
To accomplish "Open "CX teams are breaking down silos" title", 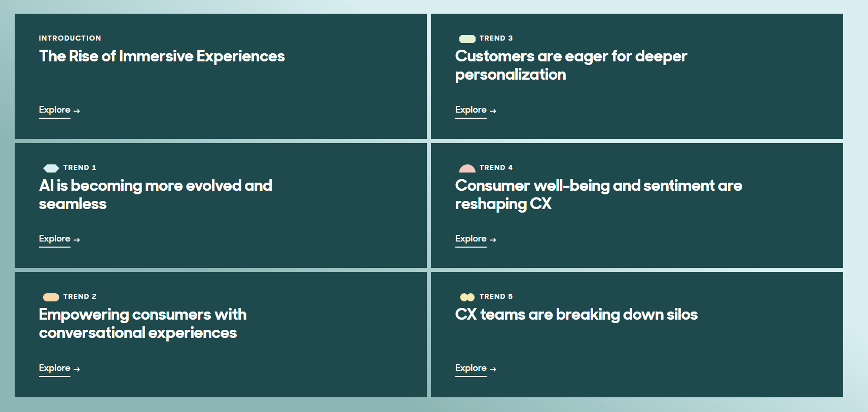I will (x=576, y=315).
